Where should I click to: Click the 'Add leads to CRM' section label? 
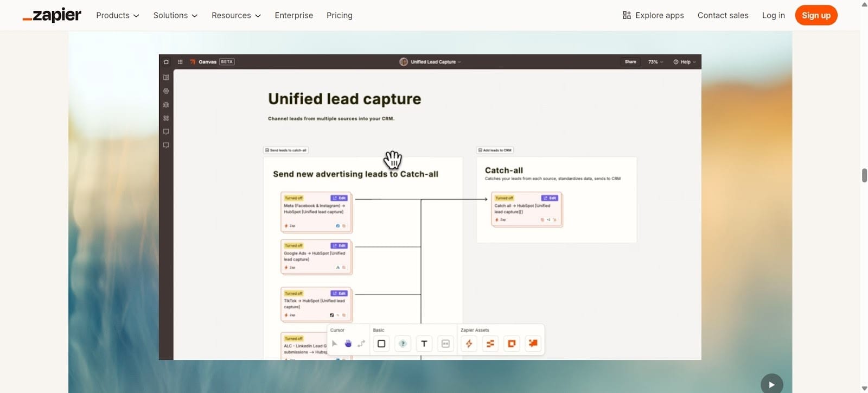click(495, 150)
